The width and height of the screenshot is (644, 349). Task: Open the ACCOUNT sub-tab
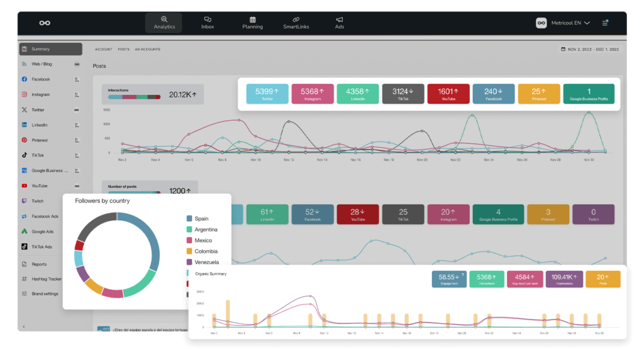[x=104, y=49]
